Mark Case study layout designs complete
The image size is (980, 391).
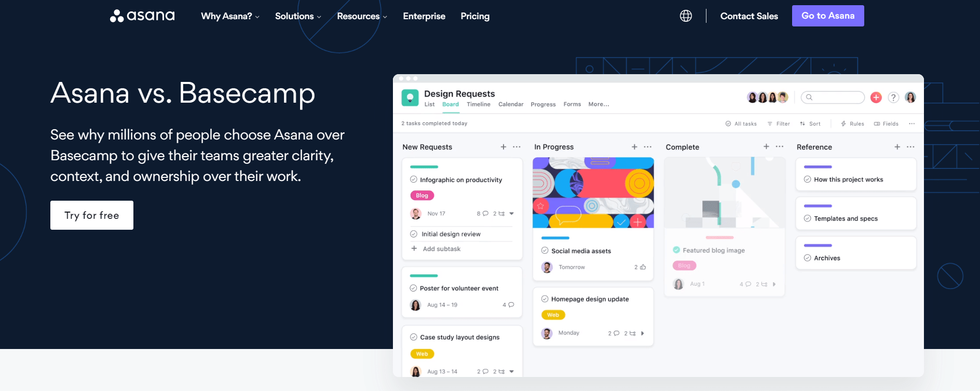click(414, 337)
